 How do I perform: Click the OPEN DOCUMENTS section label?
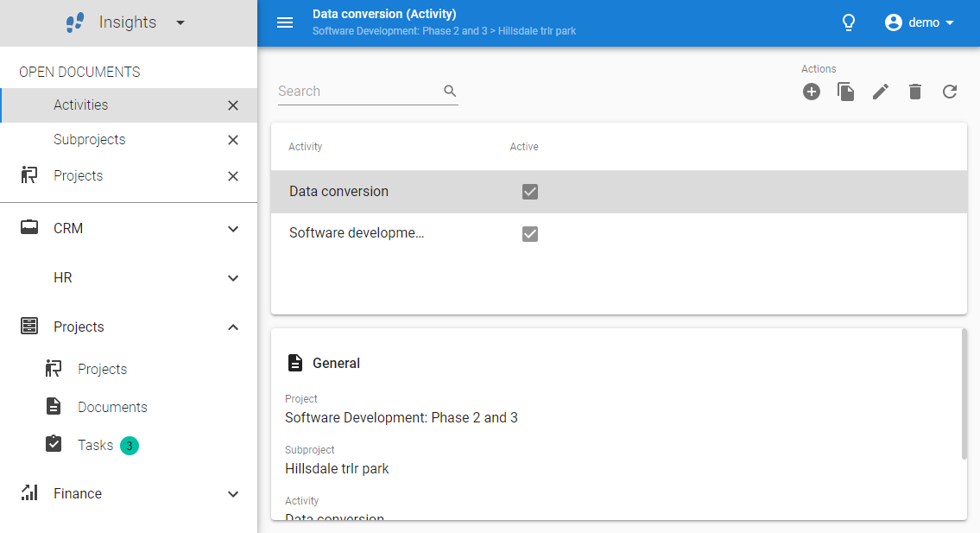click(x=79, y=72)
